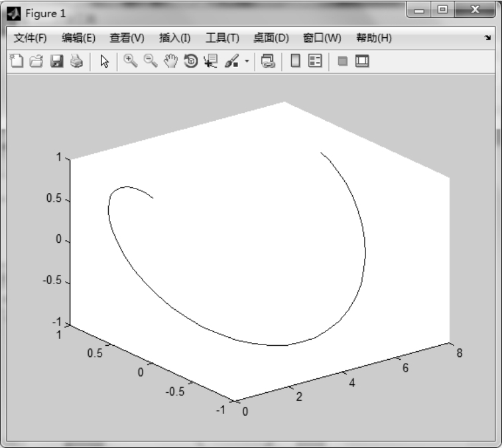The height and width of the screenshot is (448, 502).
Task: Toggle the Insert Legend button
Action: [x=315, y=62]
